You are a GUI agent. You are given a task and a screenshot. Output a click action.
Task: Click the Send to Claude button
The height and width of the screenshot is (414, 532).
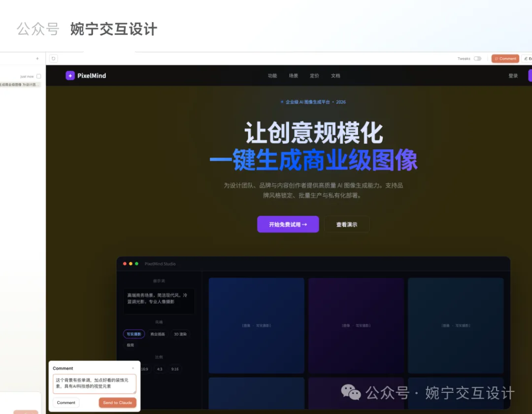tap(117, 403)
